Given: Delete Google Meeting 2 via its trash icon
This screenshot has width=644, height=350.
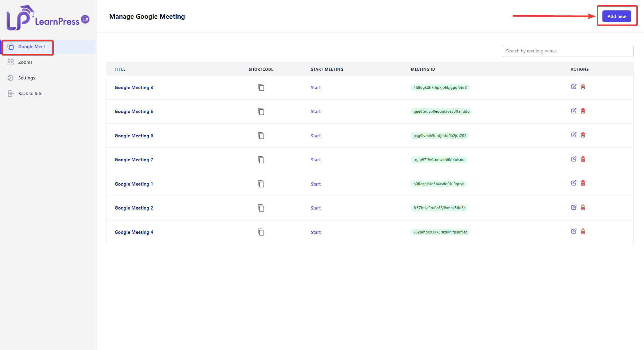Looking at the screenshot, I should pos(583,207).
